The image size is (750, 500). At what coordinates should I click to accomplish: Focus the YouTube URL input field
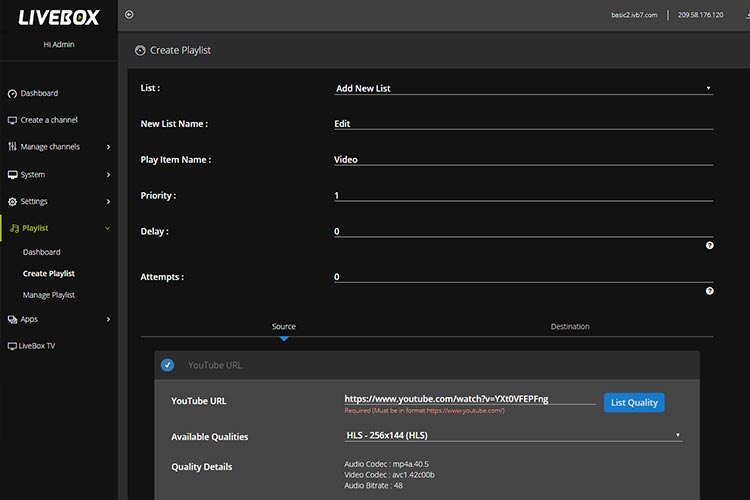(x=470, y=399)
